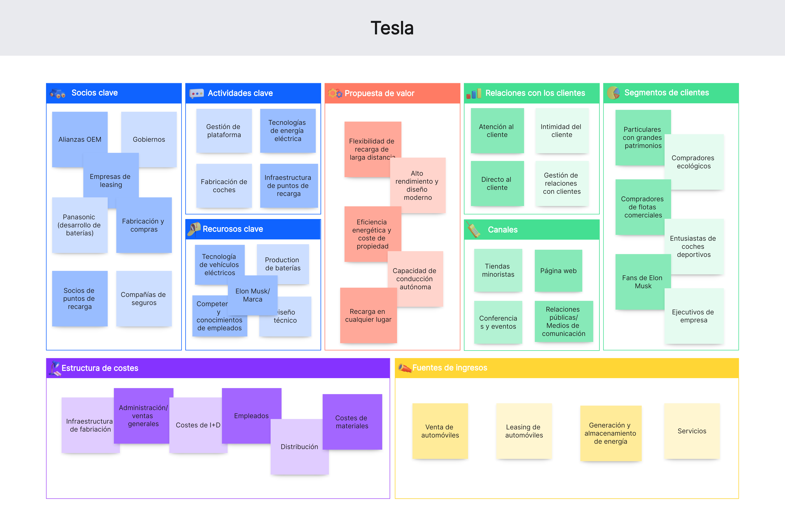Select the Compañías de seguros note
785x532 pixels.
pyautogui.click(x=144, y=299)
